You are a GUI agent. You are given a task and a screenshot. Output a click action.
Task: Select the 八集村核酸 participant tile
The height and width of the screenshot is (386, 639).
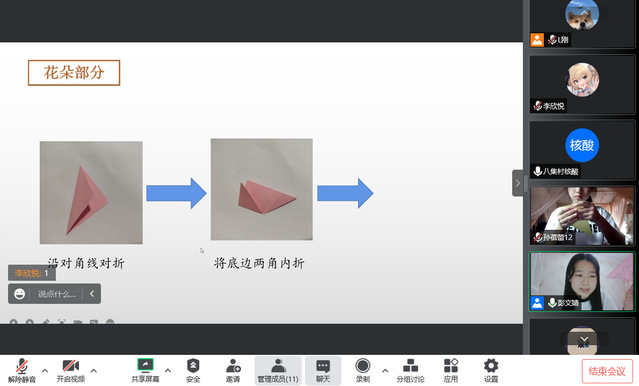(582, 150)
